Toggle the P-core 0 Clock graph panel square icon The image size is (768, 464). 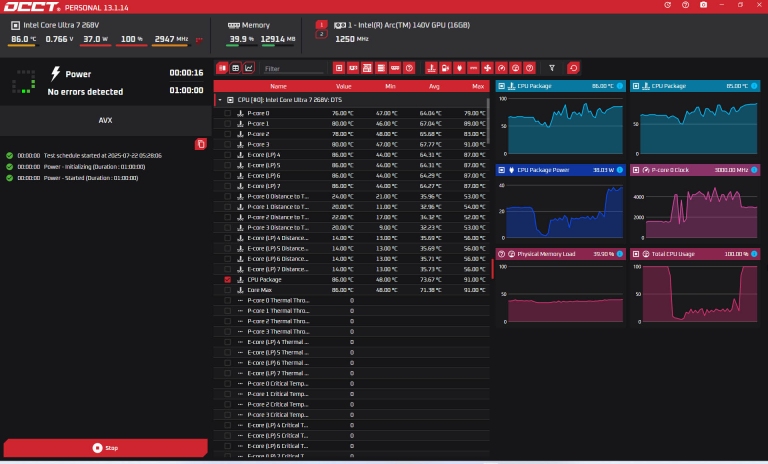[636, 170]
